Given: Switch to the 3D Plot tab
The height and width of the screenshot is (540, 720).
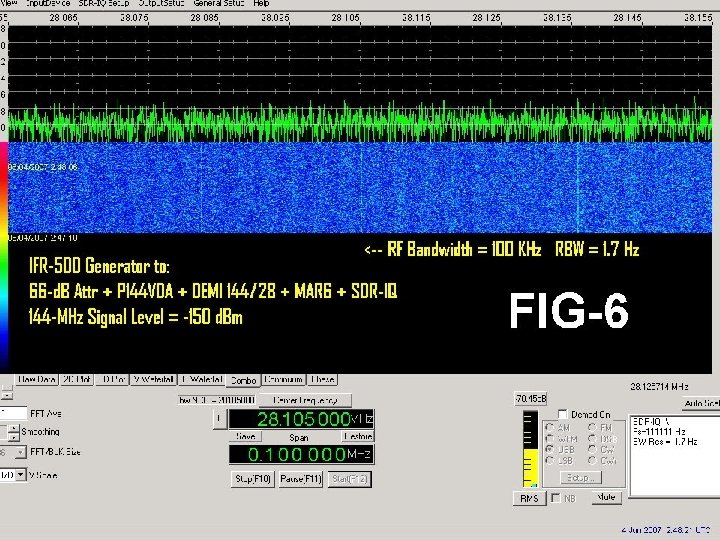Looking at the screenshot, I should click(x=112, y=379).
